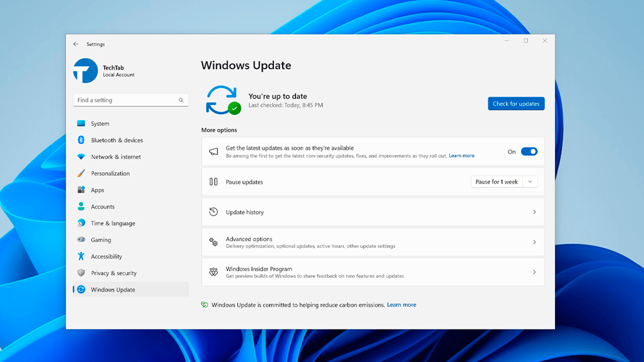Click Learn more link about latest updates
Screen dimensions: 644x362
tap(462, 156)
